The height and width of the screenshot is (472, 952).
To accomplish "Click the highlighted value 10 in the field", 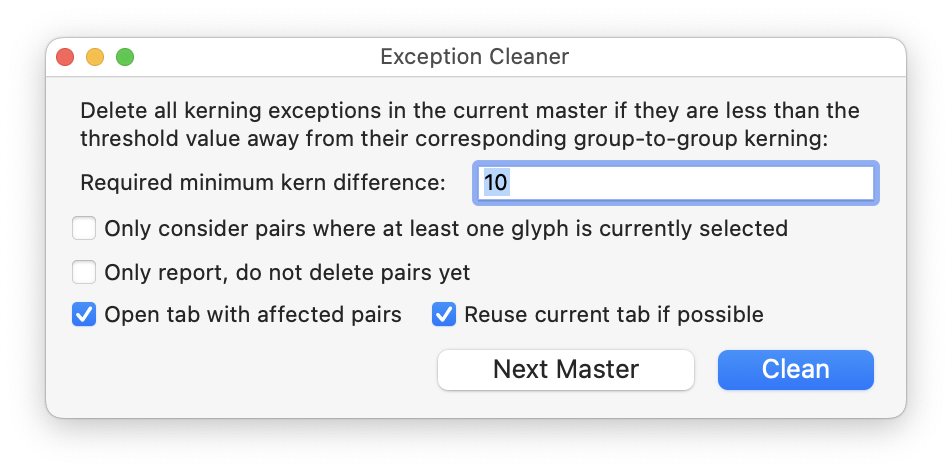I will click(497, 183).
